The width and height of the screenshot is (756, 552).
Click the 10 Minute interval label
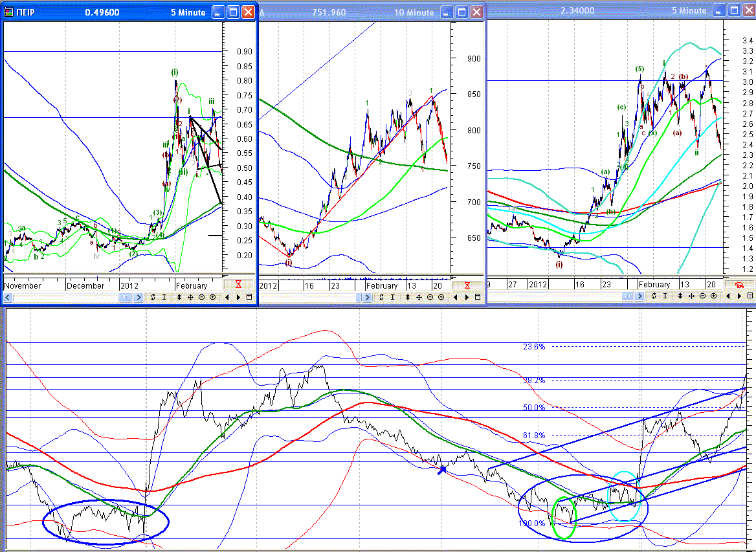point(414,12)
